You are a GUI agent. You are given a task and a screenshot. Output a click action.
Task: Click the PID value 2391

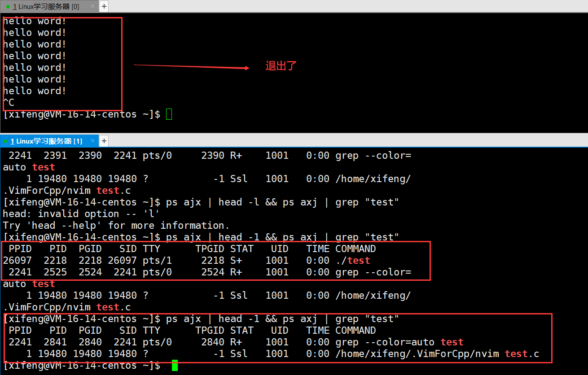pyautogui.click(x=55, y=156)
